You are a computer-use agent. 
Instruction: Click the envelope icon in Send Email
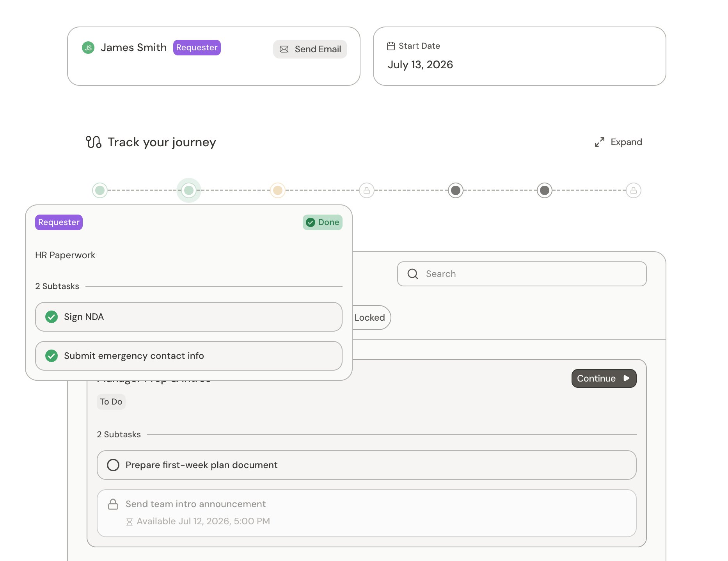tap(284, 49)
